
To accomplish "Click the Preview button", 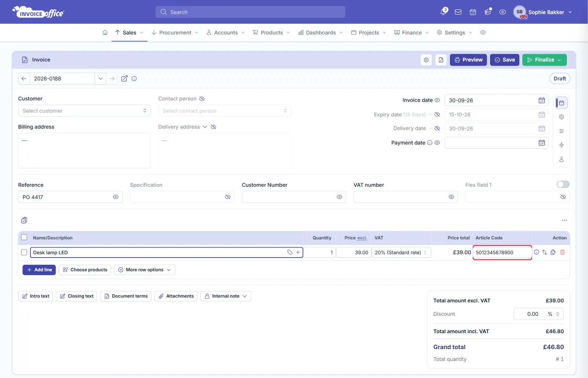I will (469, 60).
